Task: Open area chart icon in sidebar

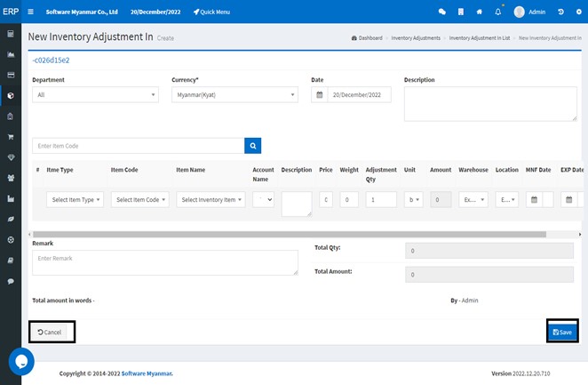Action: tap(11, 54)
